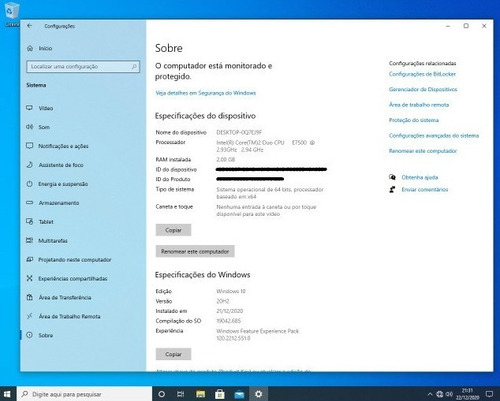The image size is (500, 401).
Task: Click the taskbar search box Digite aqui para pesquisar
Action: (84, 394)
